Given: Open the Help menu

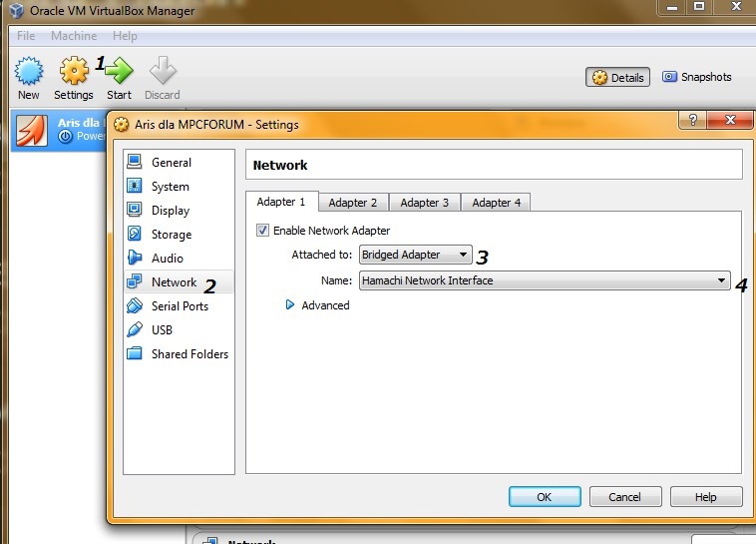Looking at the screenshot, I should click(125, 36).
